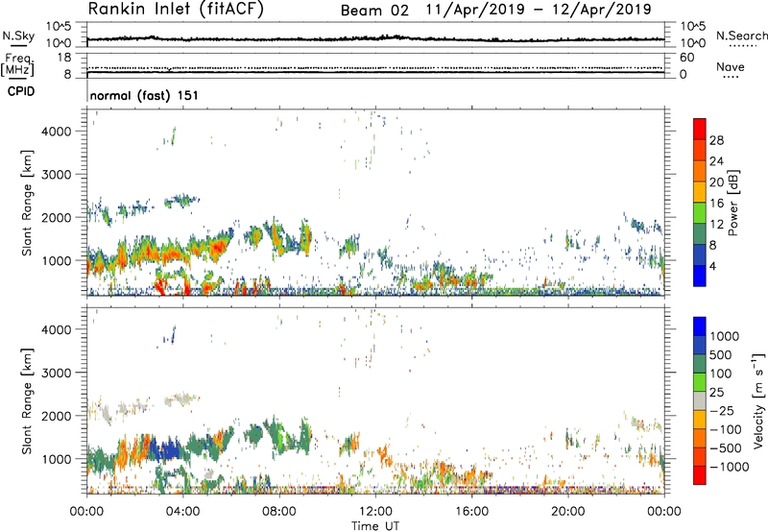Click the "Time UT" axis title
Screen dimensions: 768x532
pyautogui.click(x=375, y=526)
